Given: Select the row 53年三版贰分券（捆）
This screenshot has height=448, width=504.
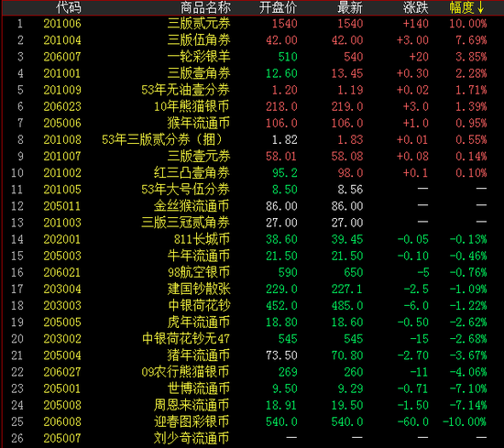Looking at the screenshot, I should pos(253,140).
